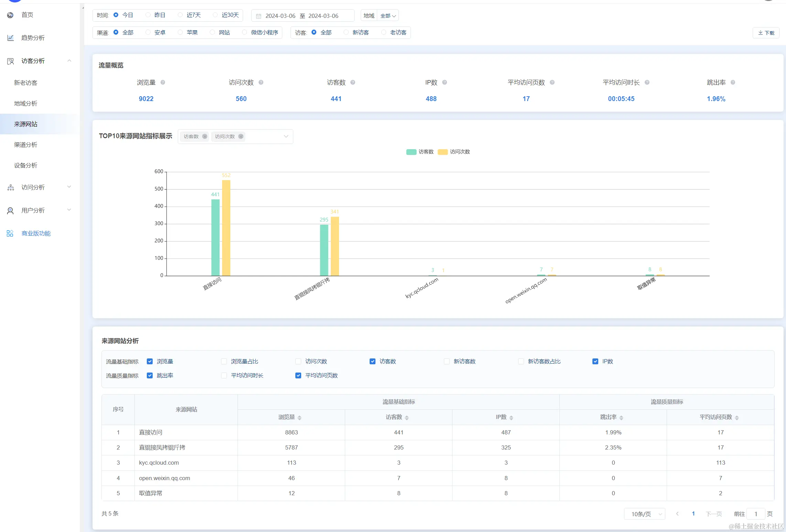Click the home icon in sidebar
This screenshot has width=786, height=532.
click(x=10, y=15)
